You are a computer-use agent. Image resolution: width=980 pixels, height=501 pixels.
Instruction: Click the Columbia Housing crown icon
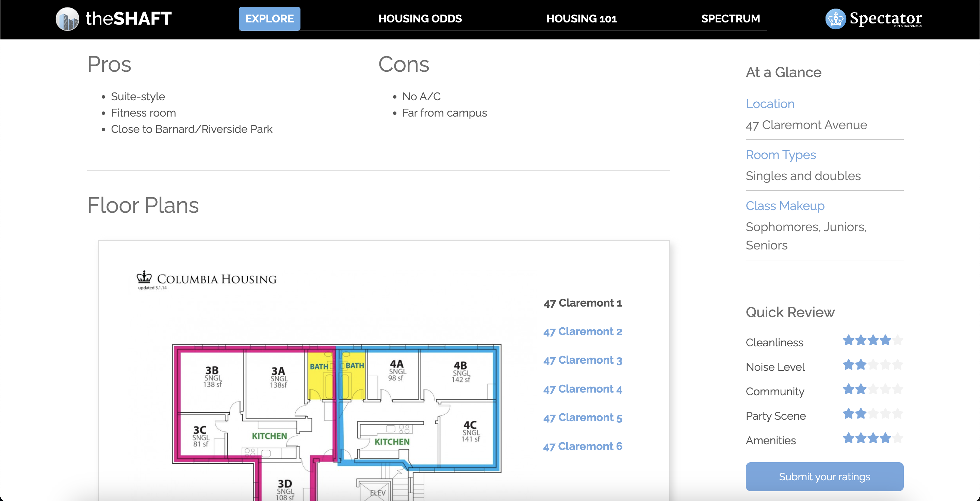pos(144,277)
